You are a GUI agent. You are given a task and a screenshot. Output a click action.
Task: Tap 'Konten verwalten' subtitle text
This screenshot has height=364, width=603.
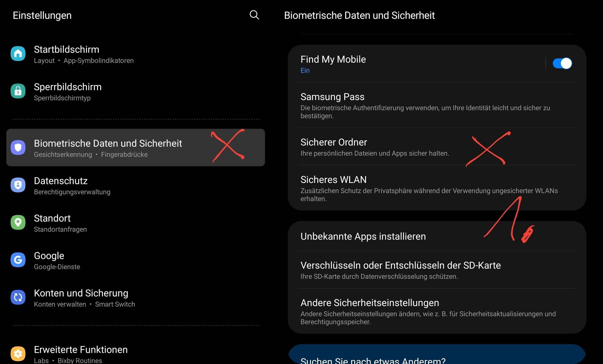[x=60, y=304]
